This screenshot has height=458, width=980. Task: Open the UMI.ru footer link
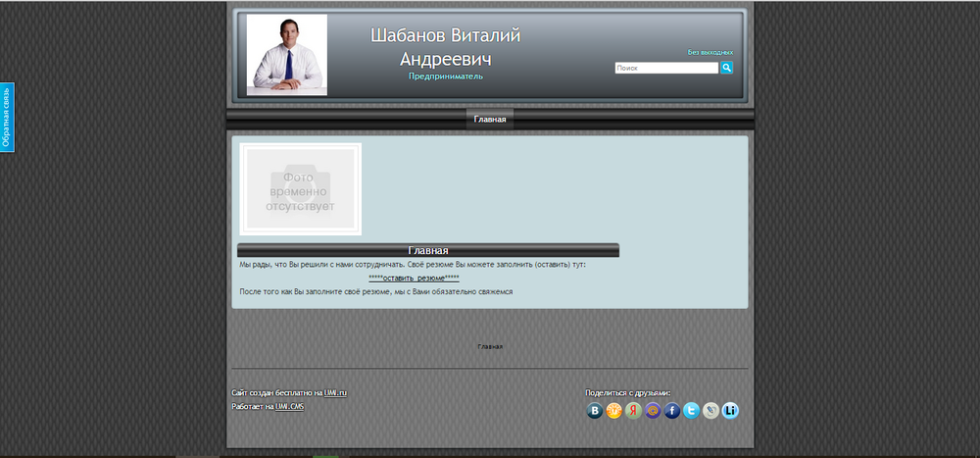pos(336,392)
